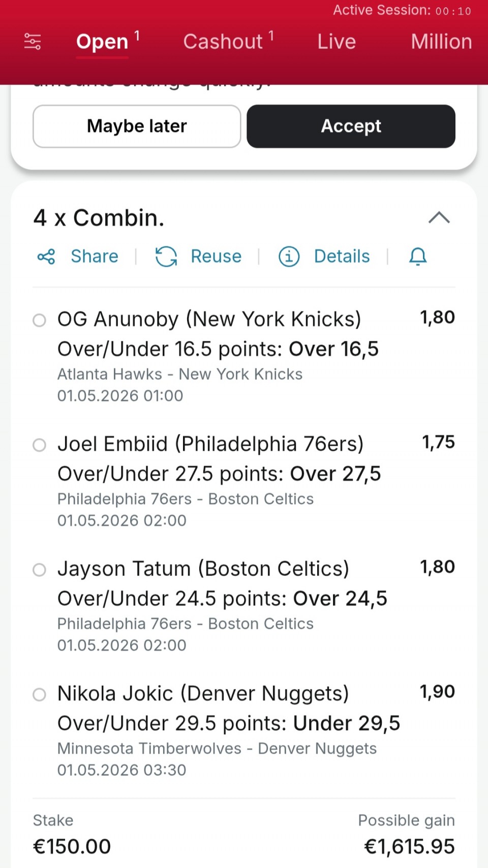Tap the Details info circle icon
The height and width of the screenshot is (868, 488).
289,256
